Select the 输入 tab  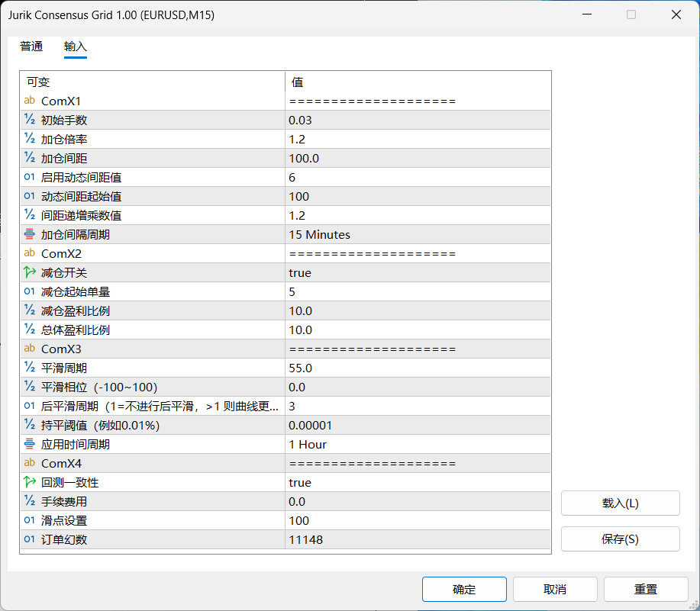(76, 47)
